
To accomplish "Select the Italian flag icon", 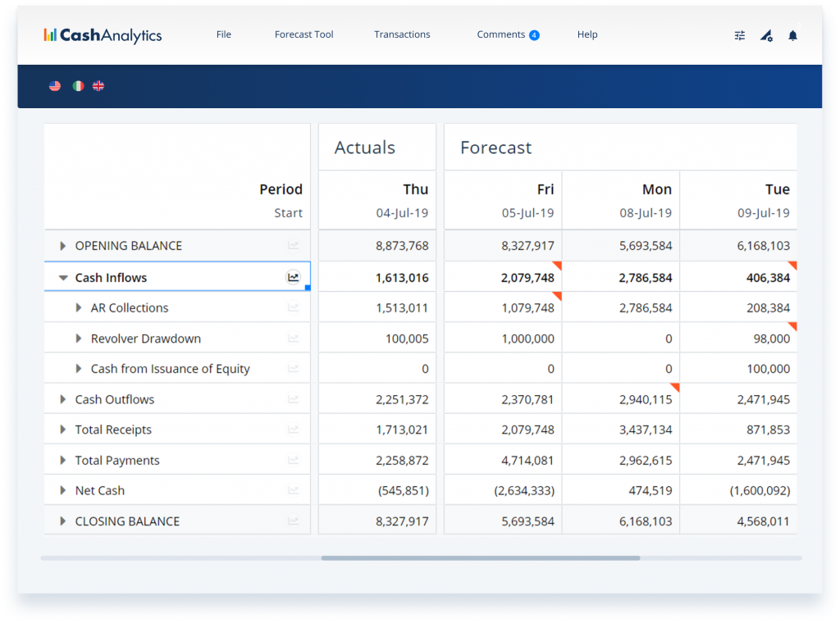I will pos(78,85).
